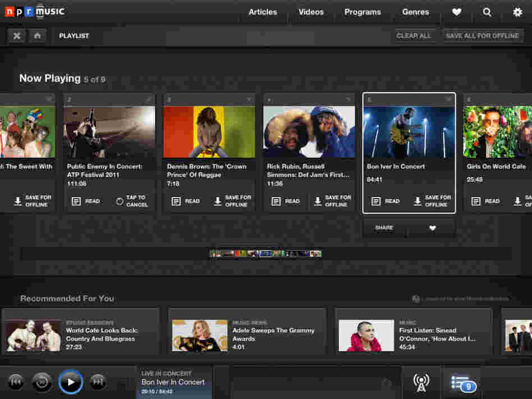Screen dimensions: 532x399
Task: Share the Bon Iver In Concert item
Action: click(x=384, y=228)
